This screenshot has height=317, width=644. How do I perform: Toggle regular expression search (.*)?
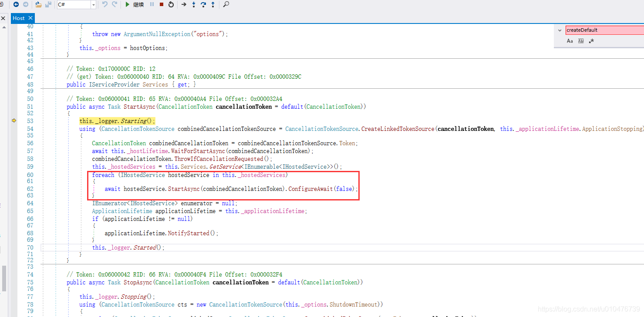pyautogui.click(x=591, y=41)
